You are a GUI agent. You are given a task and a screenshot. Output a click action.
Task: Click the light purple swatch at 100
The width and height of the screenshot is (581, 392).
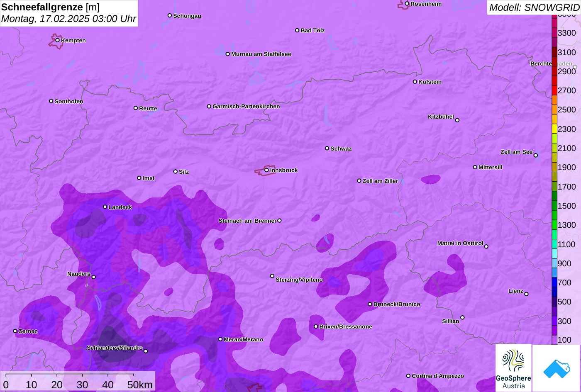tap(554, 340)
